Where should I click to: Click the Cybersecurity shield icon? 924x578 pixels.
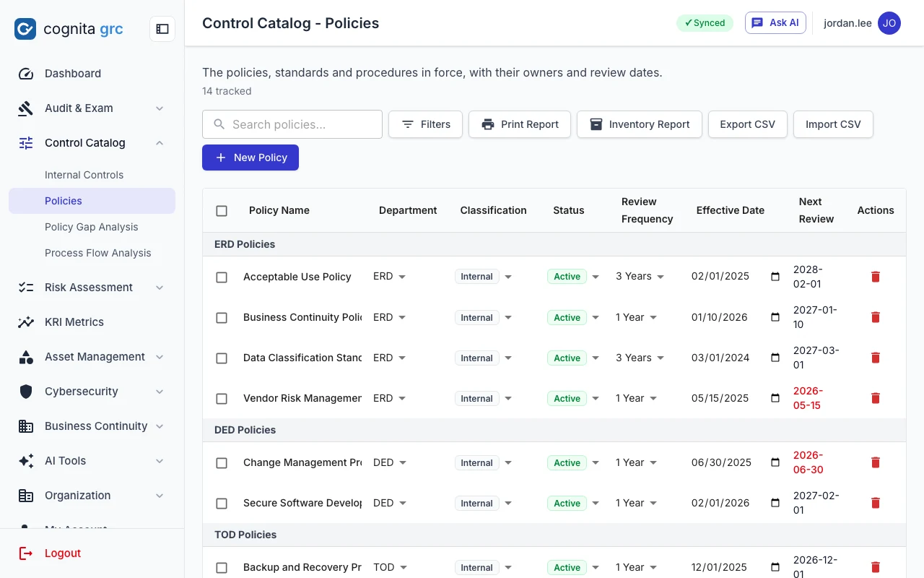26,392
